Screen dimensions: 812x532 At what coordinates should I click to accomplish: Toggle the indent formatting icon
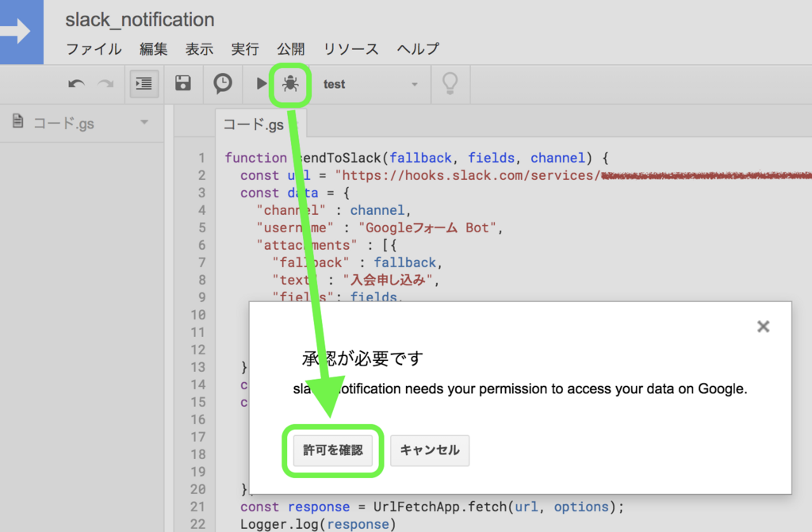pos(144,83)
